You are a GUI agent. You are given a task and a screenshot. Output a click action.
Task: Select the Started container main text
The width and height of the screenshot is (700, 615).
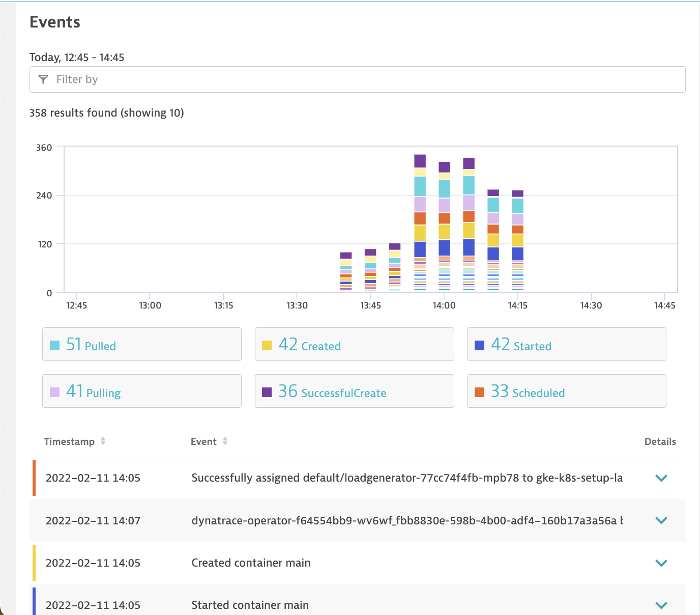[250, 605]
